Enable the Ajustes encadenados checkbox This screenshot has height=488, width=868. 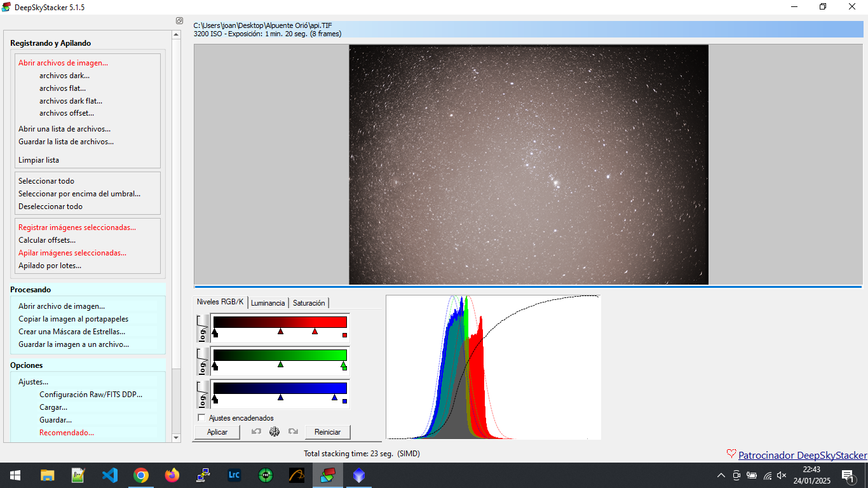(202, 418)
